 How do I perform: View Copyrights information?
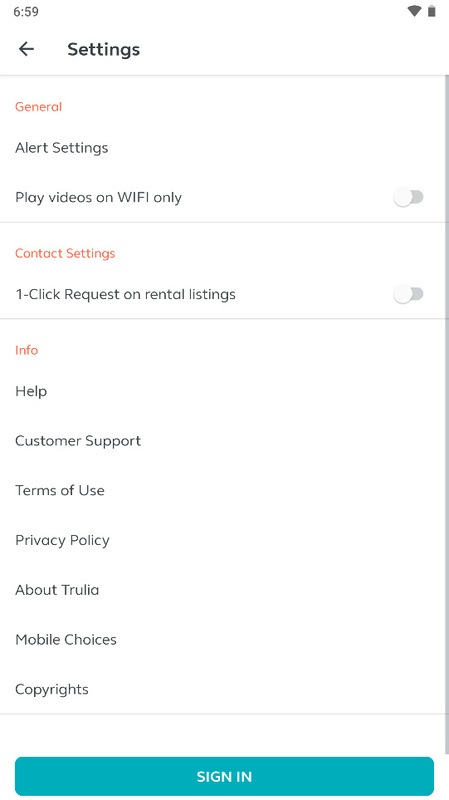(223, 689)
